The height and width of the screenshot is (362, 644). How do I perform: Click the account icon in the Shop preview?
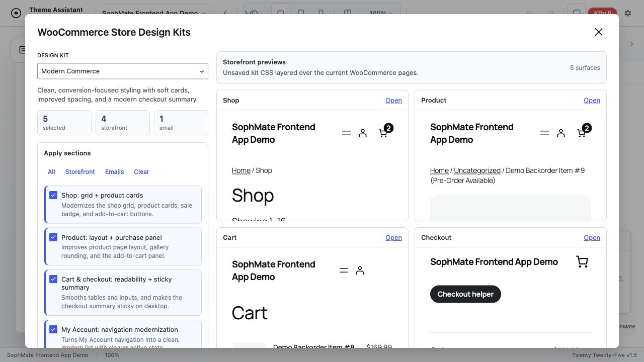[363, 133]
